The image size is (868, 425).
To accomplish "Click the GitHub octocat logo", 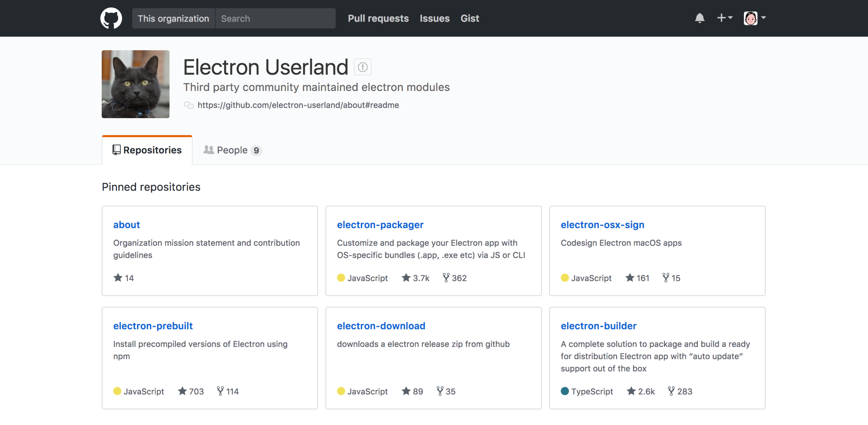I will 111,18.
